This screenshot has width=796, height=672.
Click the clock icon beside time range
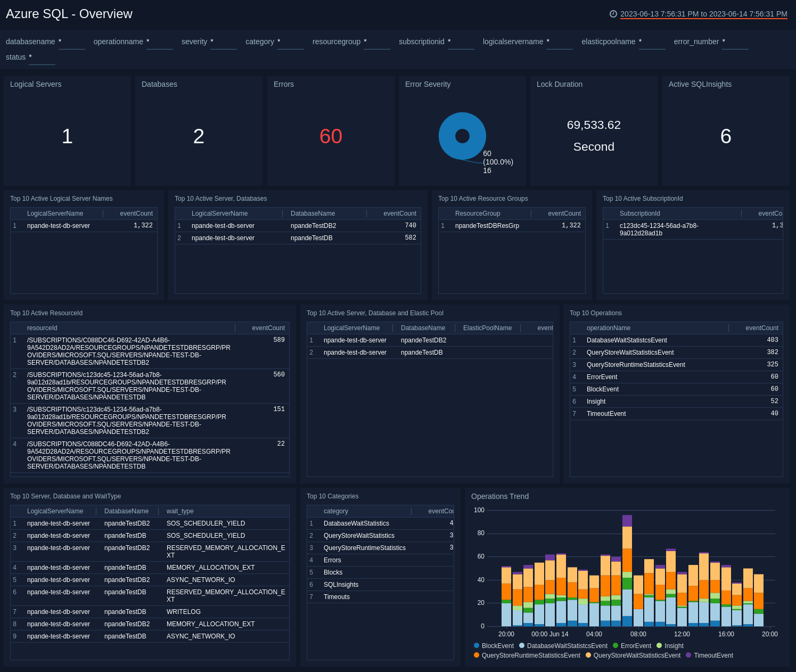pos(613,14)
